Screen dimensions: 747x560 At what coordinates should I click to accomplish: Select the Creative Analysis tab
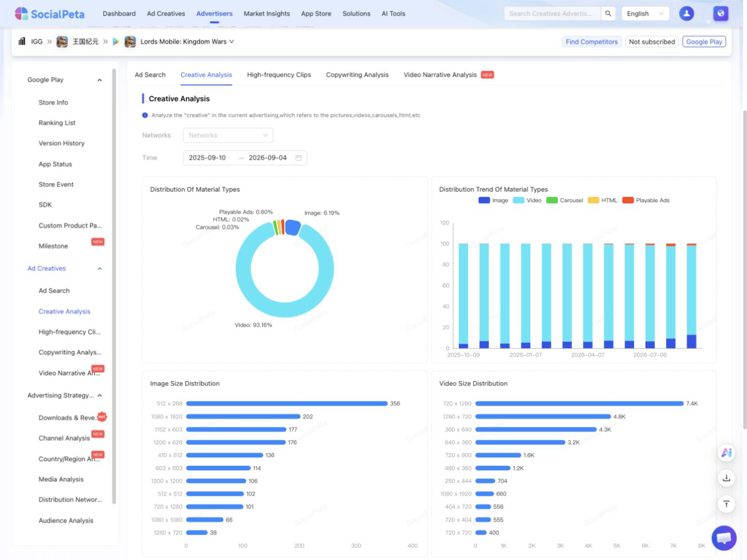(x=206, y=75)
